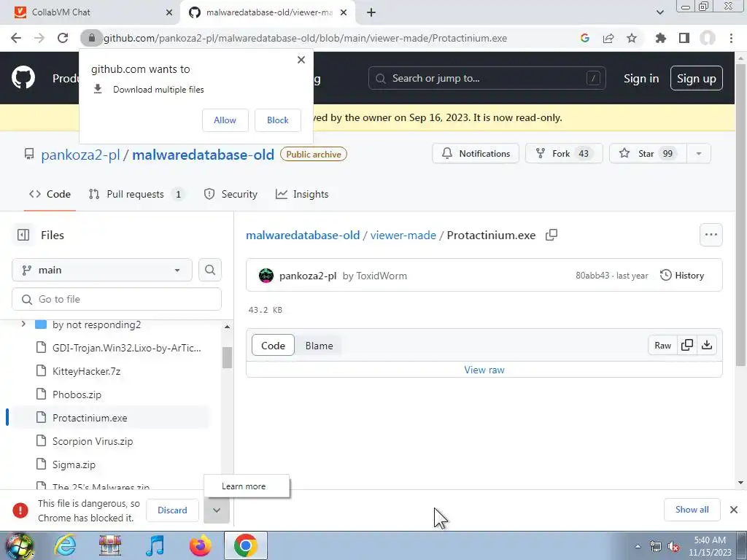747x560 pixels.
Task: Open the View raw link
Action: point(484,370)
